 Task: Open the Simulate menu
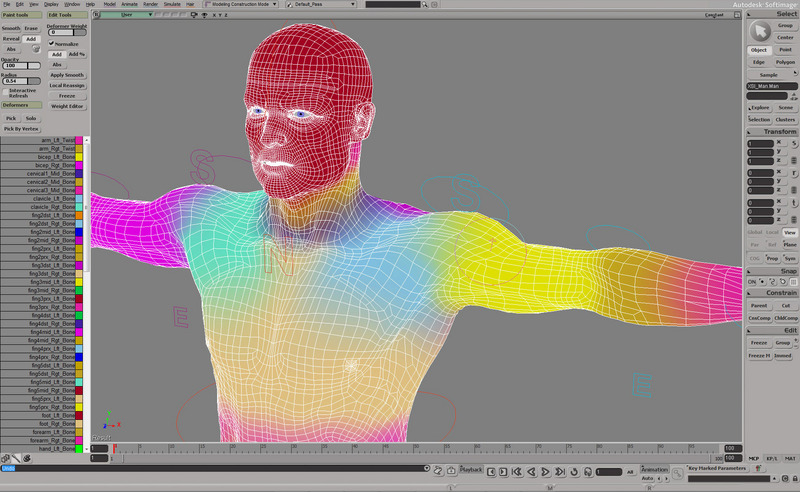172,4
